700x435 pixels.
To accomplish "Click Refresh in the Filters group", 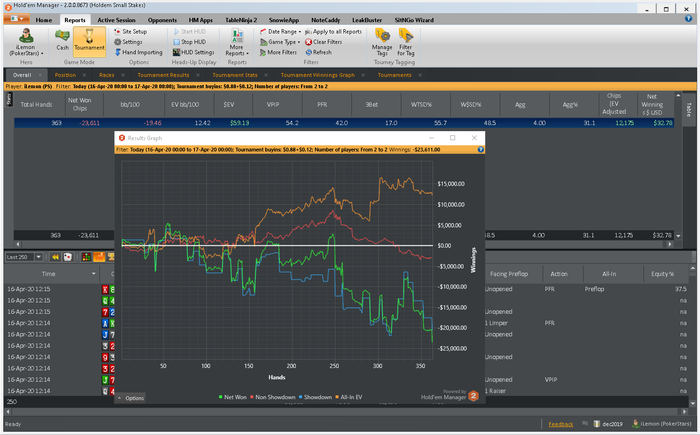I will (320, 52).
